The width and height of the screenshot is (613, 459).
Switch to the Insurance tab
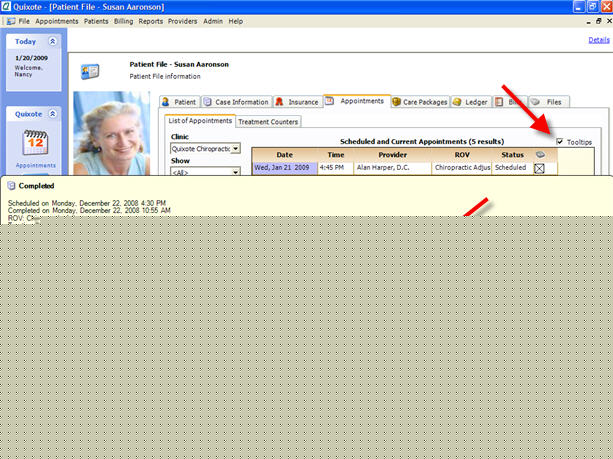click(298, 102)
